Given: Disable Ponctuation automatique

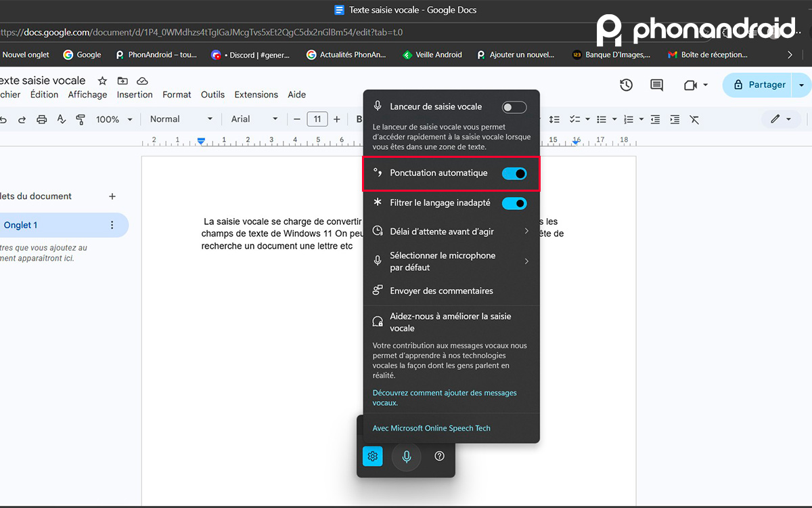Looking at the screenshot, I should click(514, 173).
